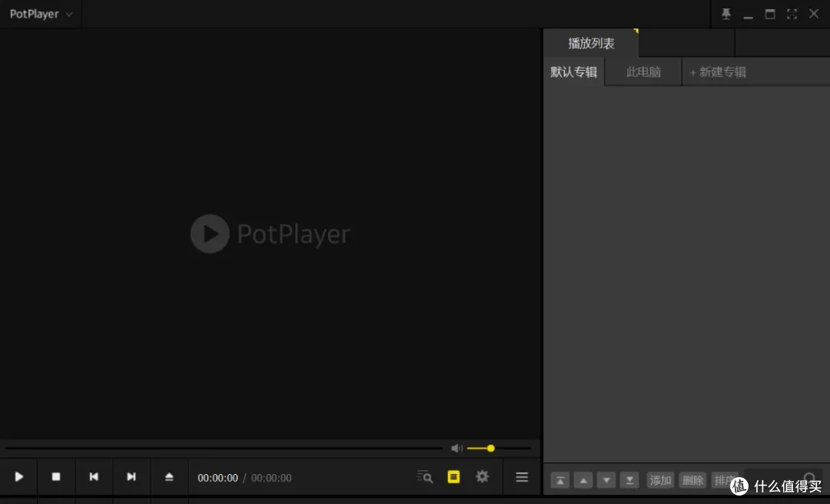Image resolution: width=830 pixels, height=504 pixels.
Task: Click the playback seek bar
Action: point(224,449)
